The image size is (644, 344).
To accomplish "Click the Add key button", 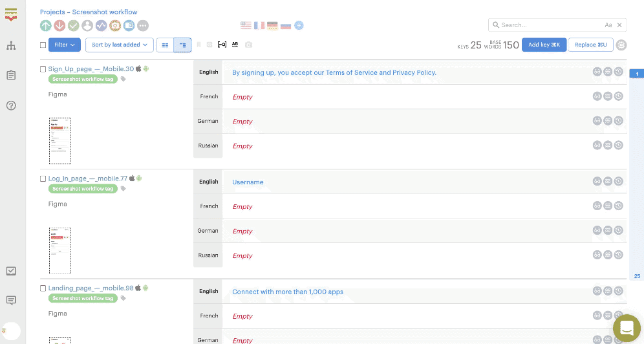I will coord(544,45).
